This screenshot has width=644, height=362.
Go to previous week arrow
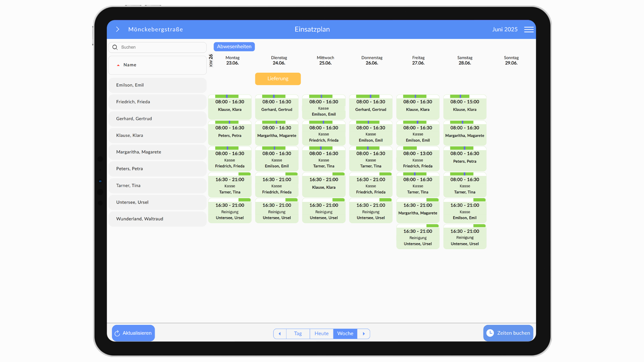280,334
